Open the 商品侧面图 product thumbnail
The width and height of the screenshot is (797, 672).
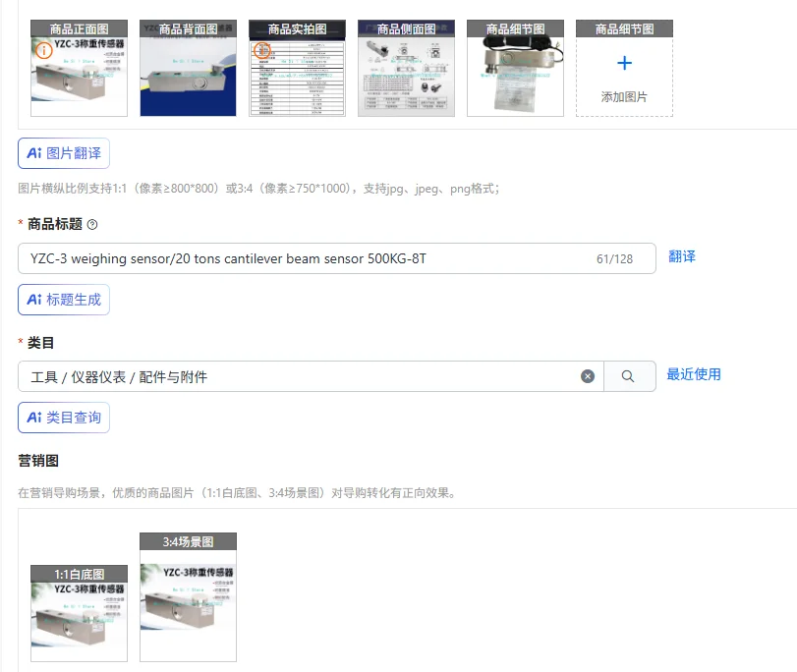click(x=406, y=68)
